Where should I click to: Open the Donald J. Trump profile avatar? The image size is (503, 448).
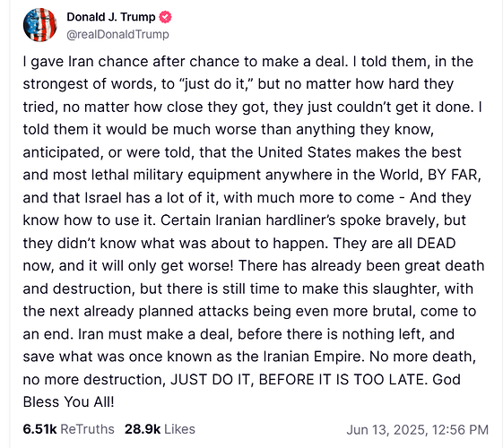(40, 25)
